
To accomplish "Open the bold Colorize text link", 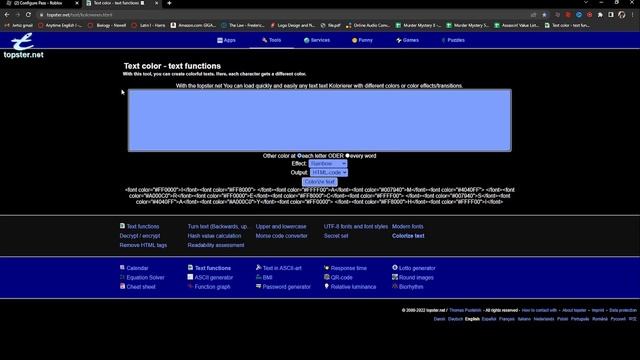I will click(x=408, y=236).
